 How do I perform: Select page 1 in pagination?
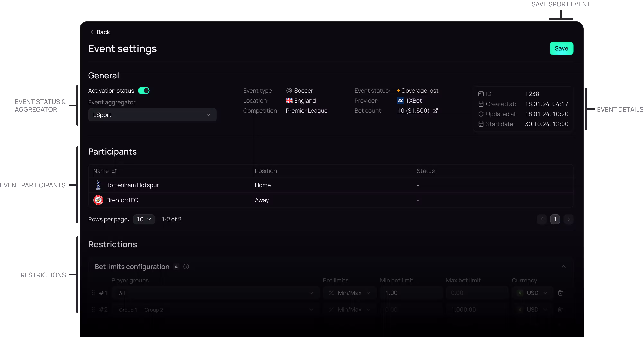(555, 219)
